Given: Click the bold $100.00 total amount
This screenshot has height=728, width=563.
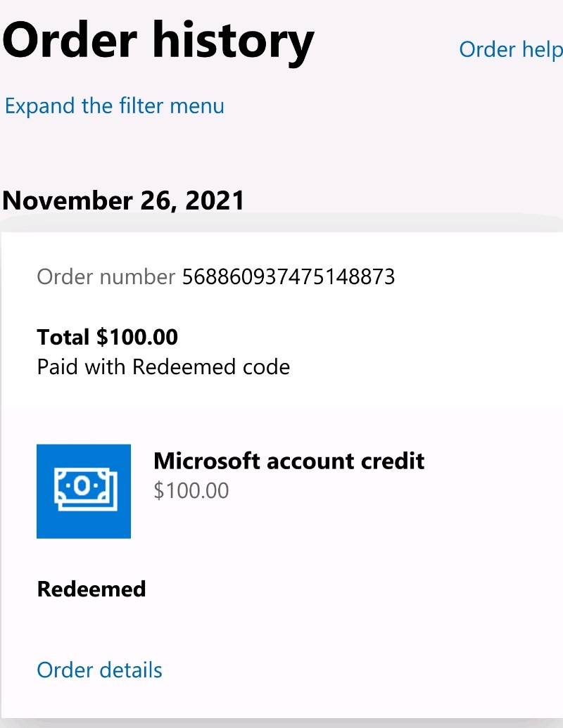Looking at the screenshot, I should (137, 338).
